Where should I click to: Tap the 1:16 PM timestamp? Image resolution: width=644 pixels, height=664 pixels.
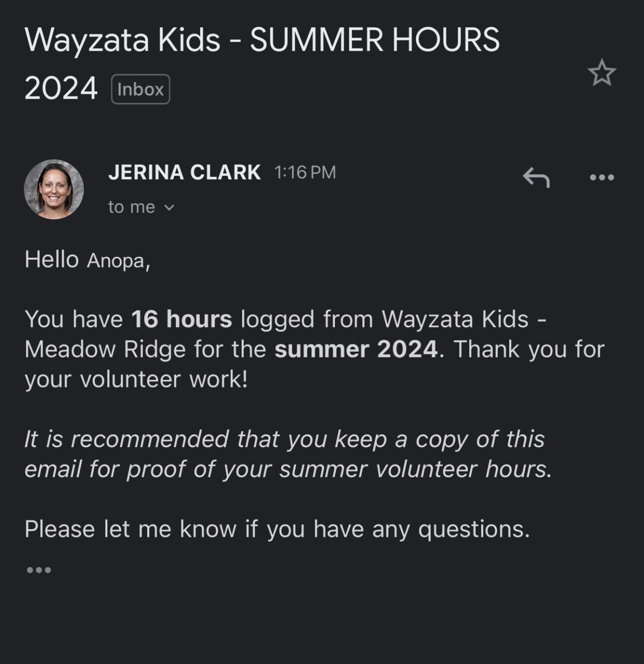(x=305, y=172)
